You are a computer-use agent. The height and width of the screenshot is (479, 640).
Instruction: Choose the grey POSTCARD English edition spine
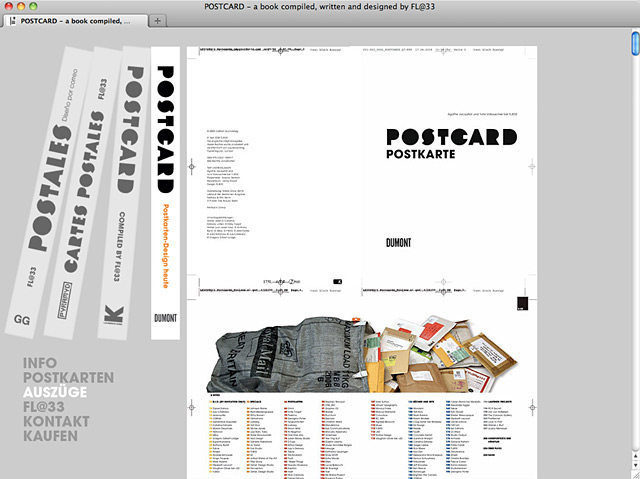click(123, 193)
